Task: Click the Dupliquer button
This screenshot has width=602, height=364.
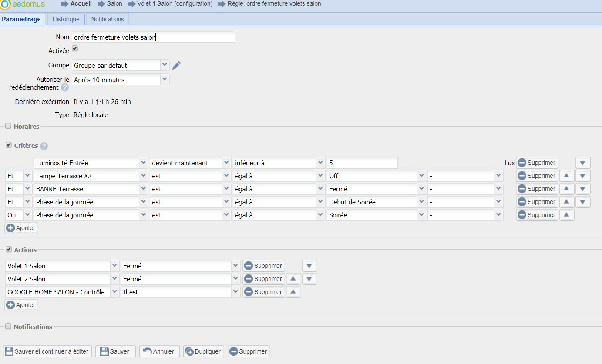Action: 204,351
